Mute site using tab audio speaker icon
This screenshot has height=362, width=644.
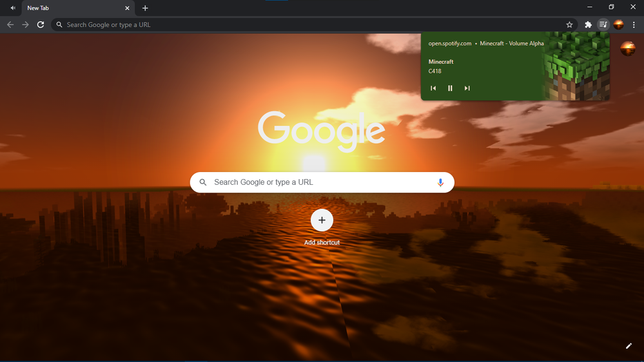[13, 8]
